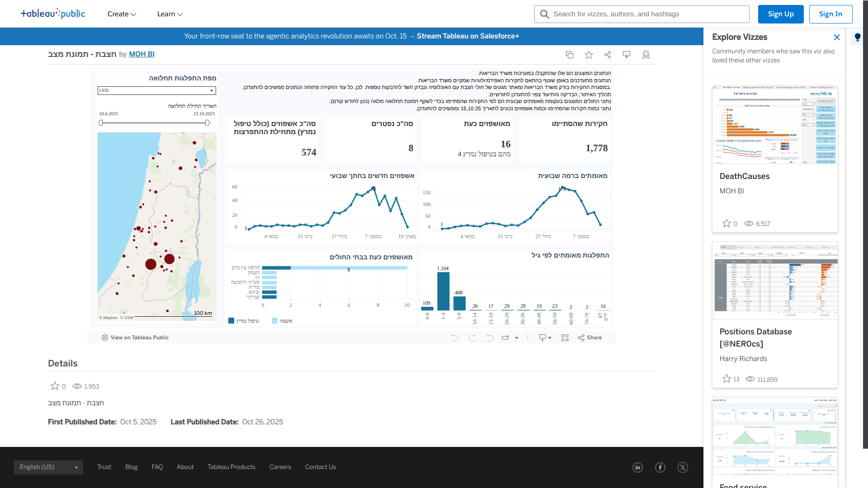Click the right handle of the date slider
The height and width of the screenshot is (488, 868).
[208, 123]
